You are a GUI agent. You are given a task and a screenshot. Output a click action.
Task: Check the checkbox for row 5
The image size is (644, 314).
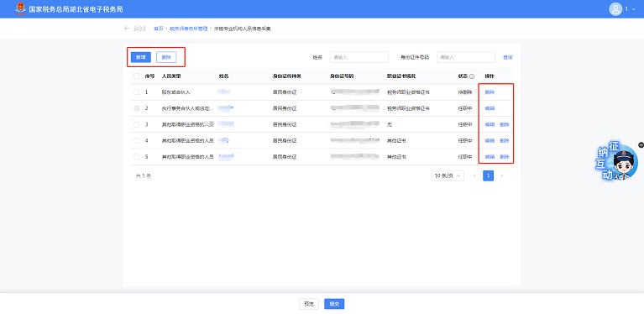click(137, 157)
